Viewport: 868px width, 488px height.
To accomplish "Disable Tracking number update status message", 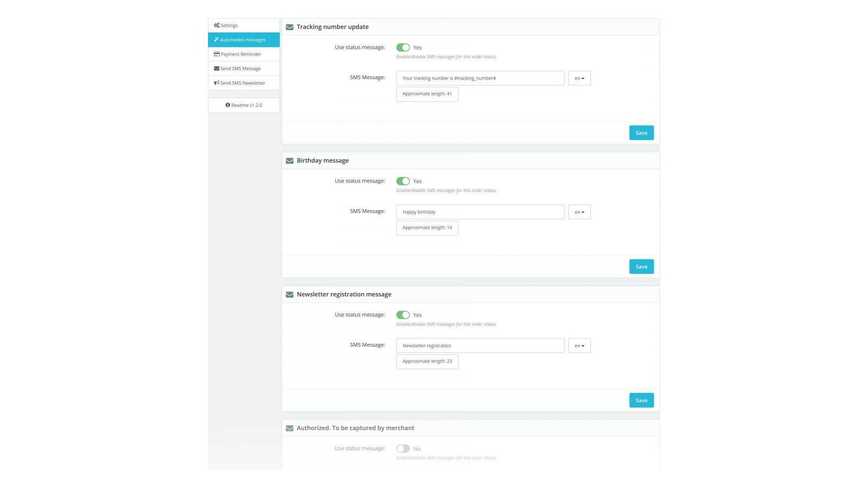I will (x=403, y=47).
